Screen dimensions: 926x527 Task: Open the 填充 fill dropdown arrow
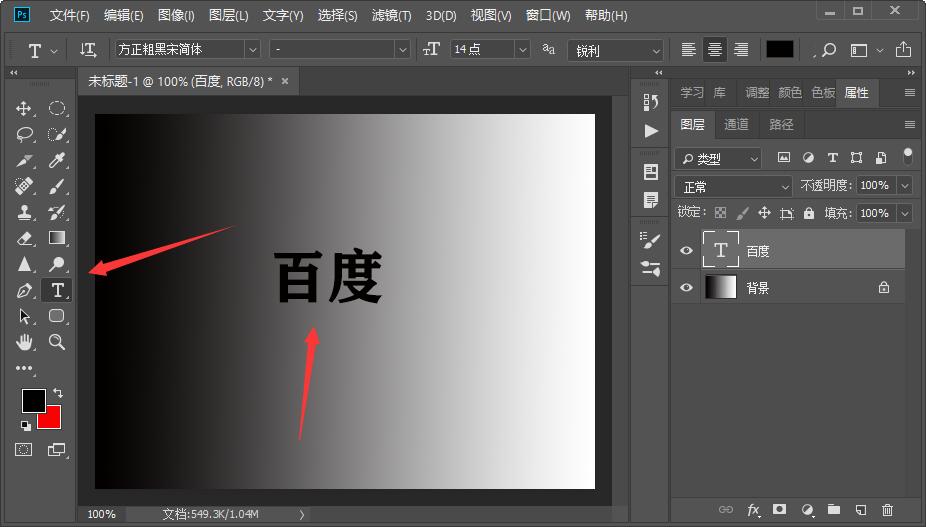click(x=905, y=213)
